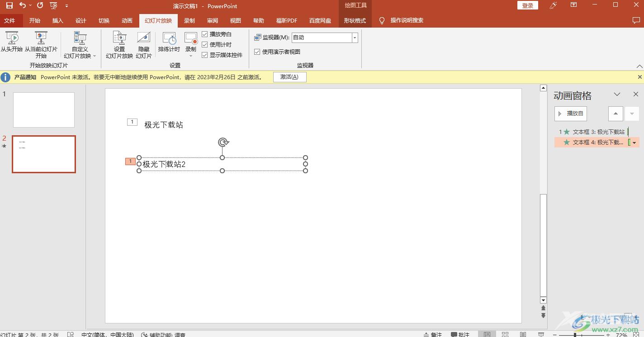Viewport: 644px width, 337px height.
Task: Start slideshow from the quick access toolbar
Action: (54, 5)
